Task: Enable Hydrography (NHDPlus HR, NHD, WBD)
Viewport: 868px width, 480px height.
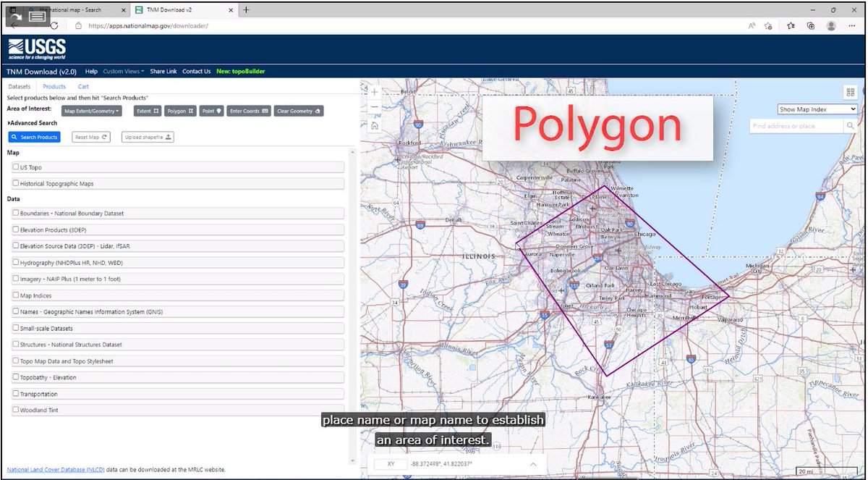Action: [x=15, y=262]
